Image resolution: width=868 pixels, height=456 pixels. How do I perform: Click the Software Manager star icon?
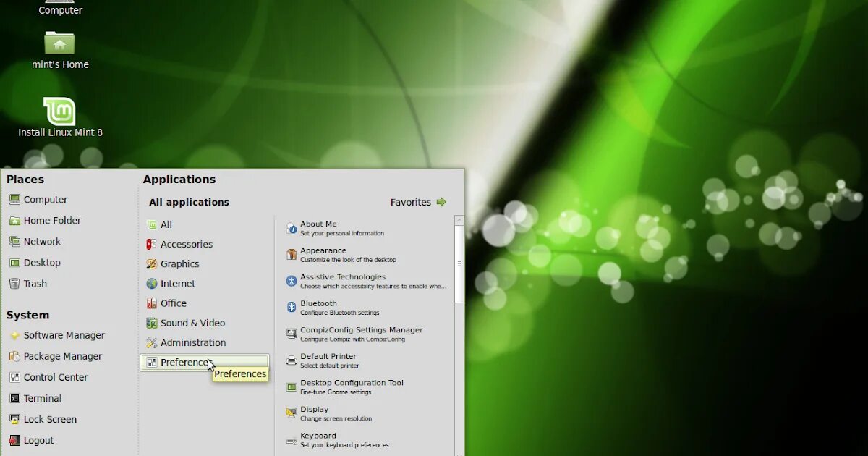pyautogui.click(x=14, y=335)
